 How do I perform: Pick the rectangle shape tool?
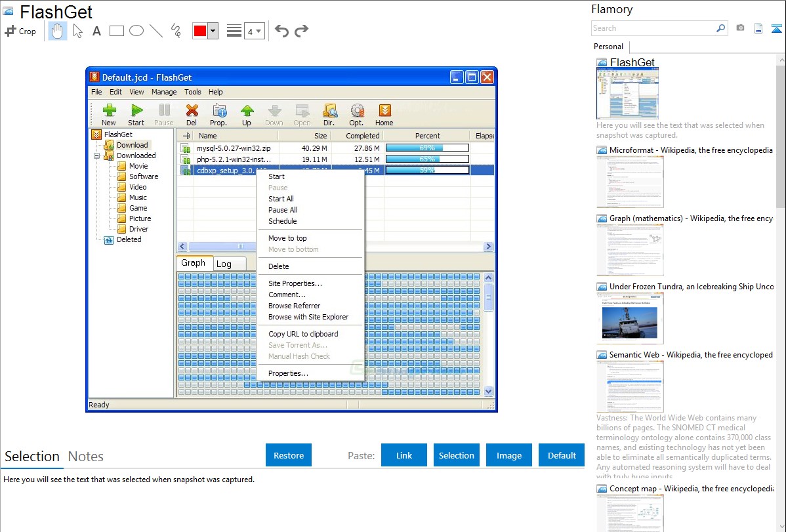click(117, 31)
